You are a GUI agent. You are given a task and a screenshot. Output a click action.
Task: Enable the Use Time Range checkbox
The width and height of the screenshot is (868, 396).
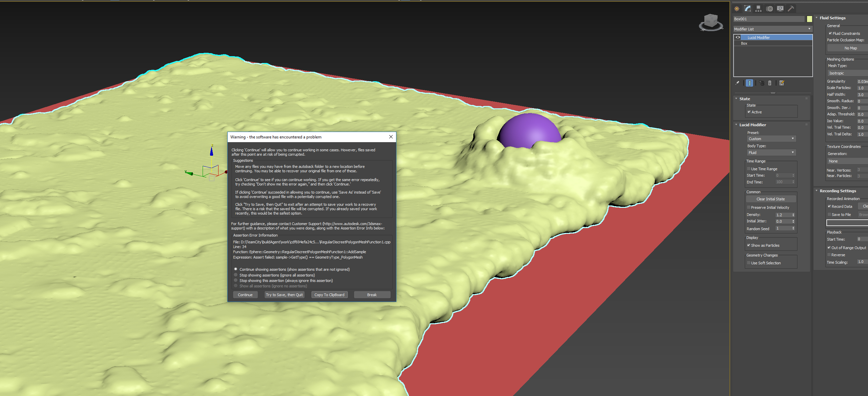click(749, 169)
